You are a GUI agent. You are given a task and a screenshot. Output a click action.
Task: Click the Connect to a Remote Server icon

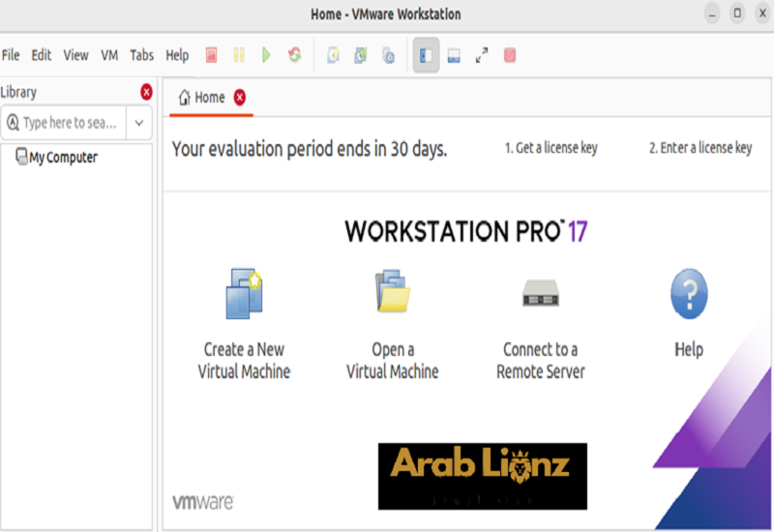pos(541,293)
